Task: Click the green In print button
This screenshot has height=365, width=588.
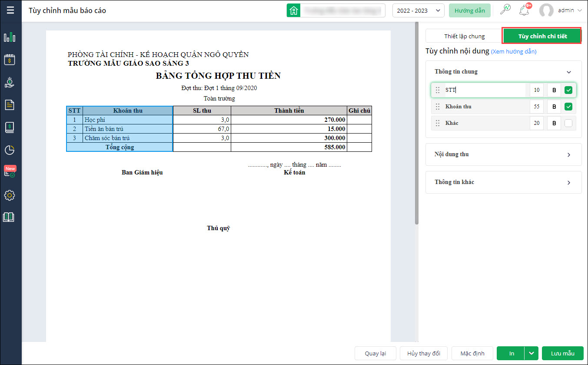Action: pyautogui.click(x=511, y=354)
